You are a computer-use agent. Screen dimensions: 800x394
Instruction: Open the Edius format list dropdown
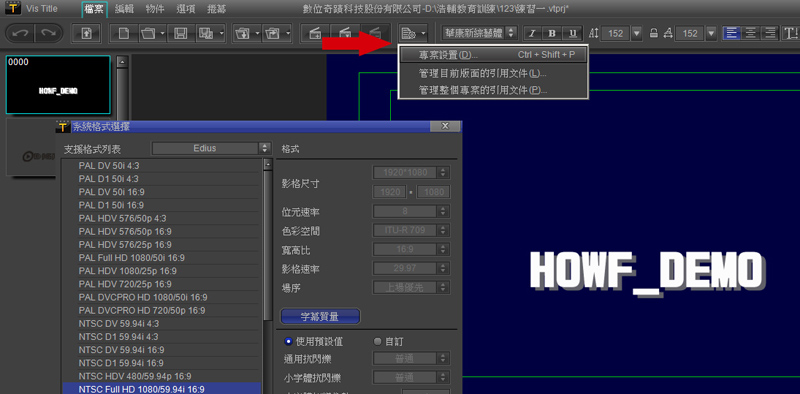(211, 149)
